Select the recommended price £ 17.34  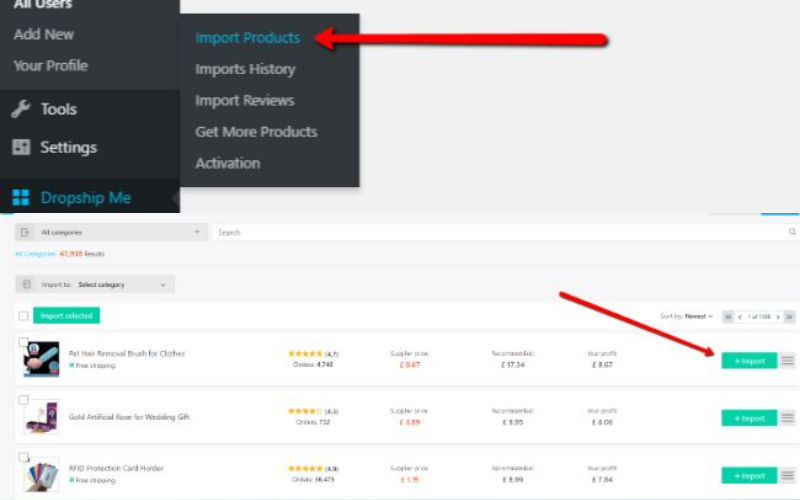pos(513,364)
